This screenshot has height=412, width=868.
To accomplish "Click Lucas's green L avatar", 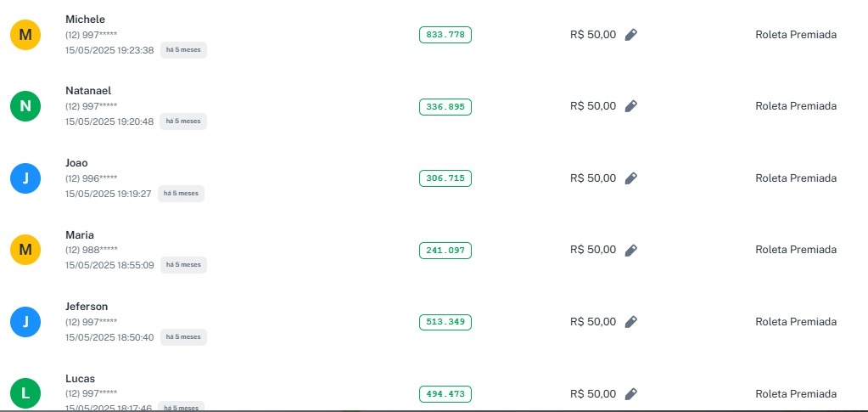I will [x=25, y=393].
